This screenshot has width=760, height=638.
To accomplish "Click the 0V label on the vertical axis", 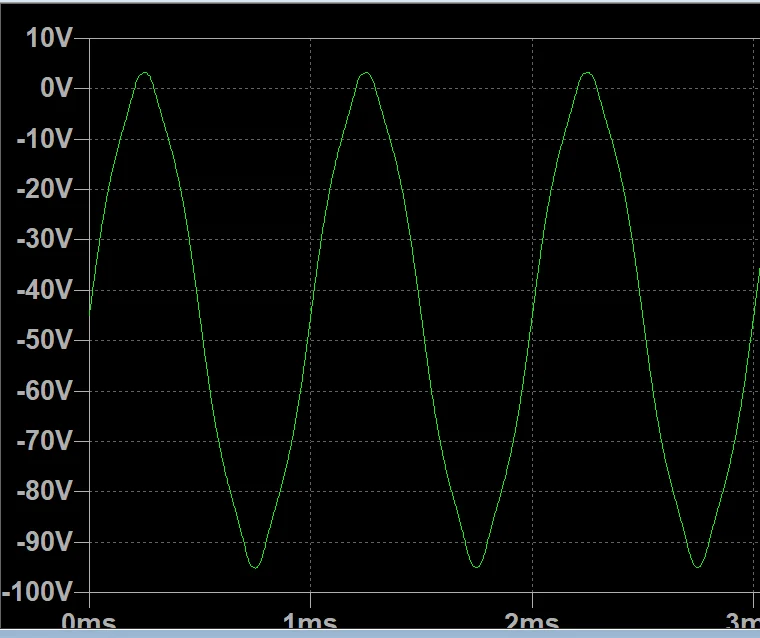I will click(56, 88).
